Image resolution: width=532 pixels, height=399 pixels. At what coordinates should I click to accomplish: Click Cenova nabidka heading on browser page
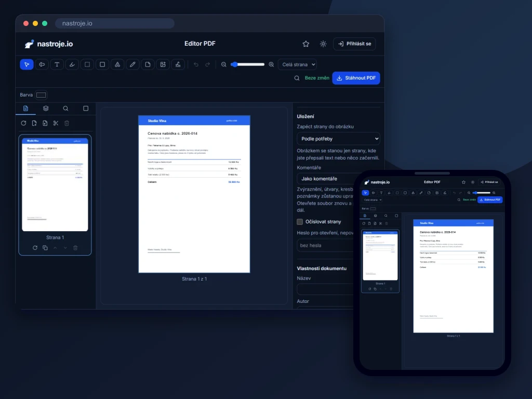[172, 134]
